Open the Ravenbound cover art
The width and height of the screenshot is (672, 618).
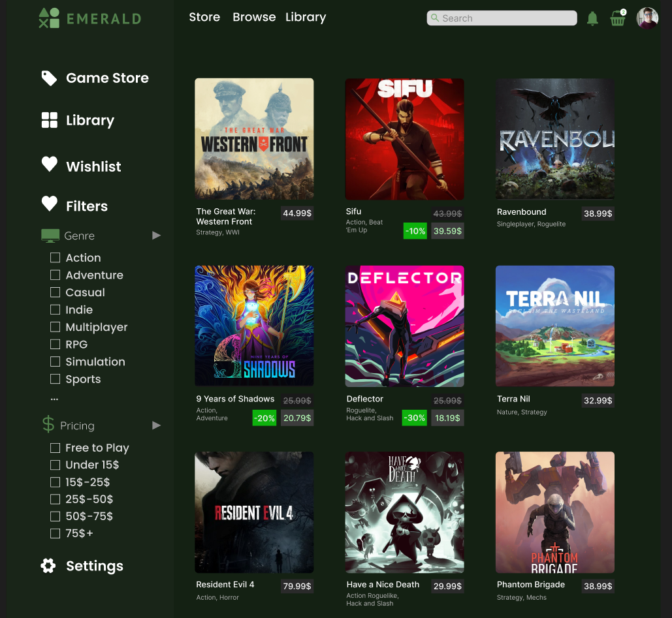point(555,139)
